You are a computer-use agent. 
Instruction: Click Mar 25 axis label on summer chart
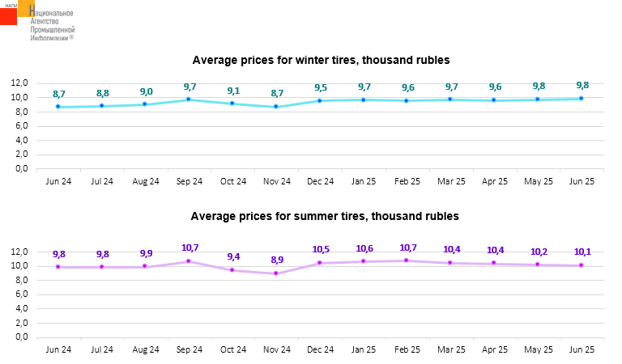[451, 349]
